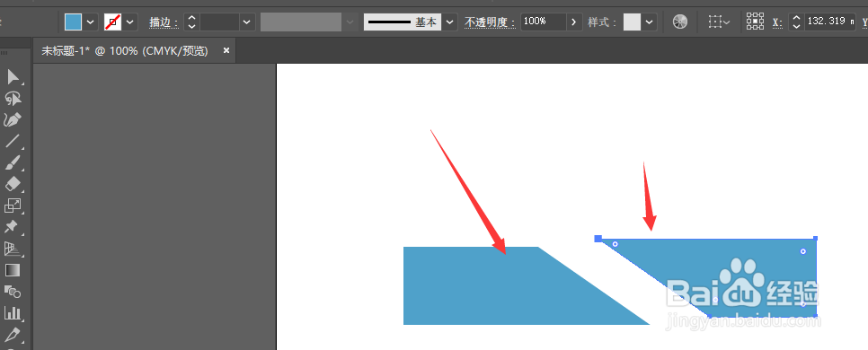Select the Scale tool

[x=13, y=206]
